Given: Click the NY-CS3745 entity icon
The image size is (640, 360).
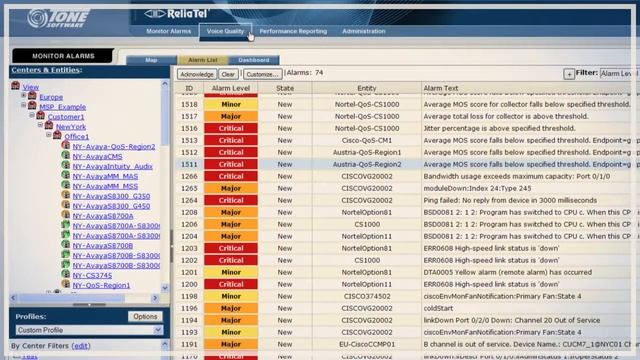Looking at the screenshot, I should pos(65,273).
